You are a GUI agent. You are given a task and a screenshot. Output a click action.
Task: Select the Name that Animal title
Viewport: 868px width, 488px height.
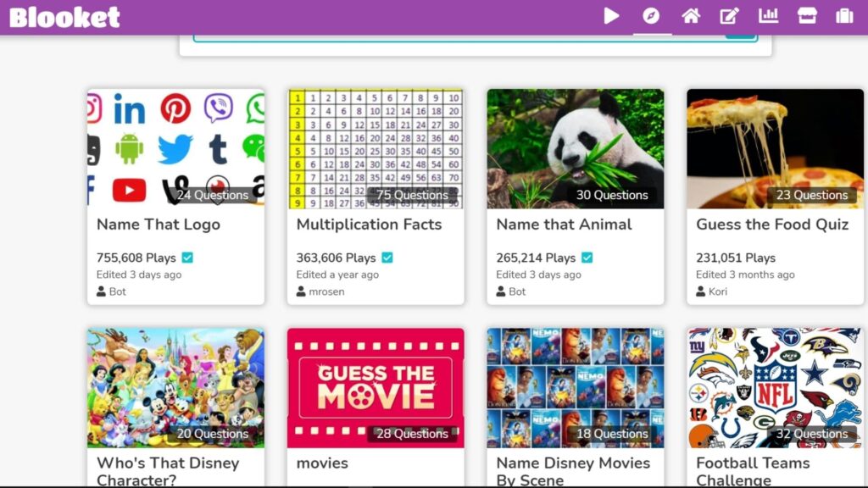click(x=564, y=225)
